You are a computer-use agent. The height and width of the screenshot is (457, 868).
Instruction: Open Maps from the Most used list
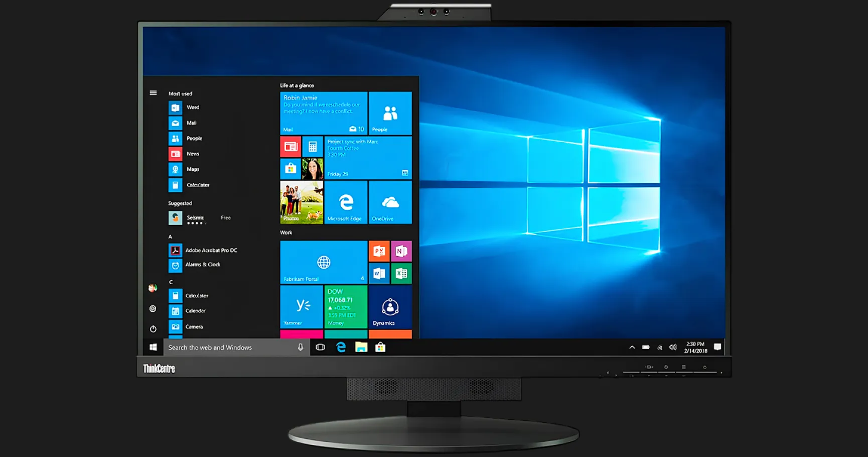pos(184,170)
